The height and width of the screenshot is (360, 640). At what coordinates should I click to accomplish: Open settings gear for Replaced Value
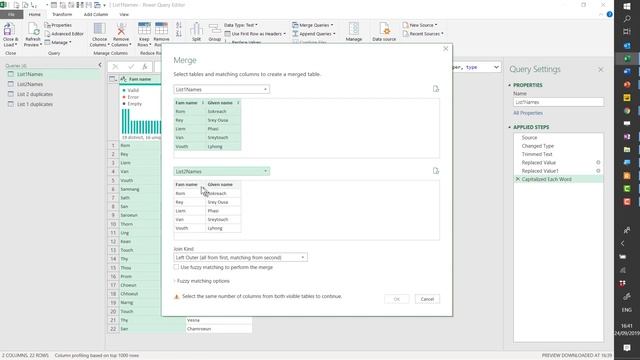pyautogui.click(x=598, y=162)
